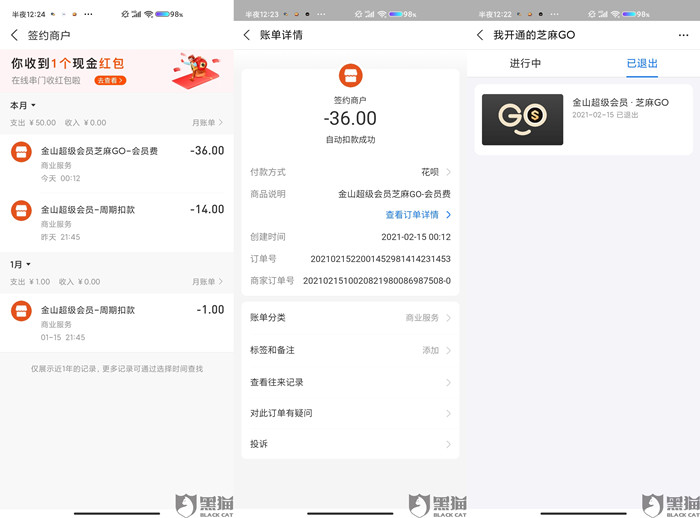Image resolution: width=700 pixels, height=518 pixels.
Task: Tap the merchant icon of the -36.00 entry
Action: pos(21,152)
